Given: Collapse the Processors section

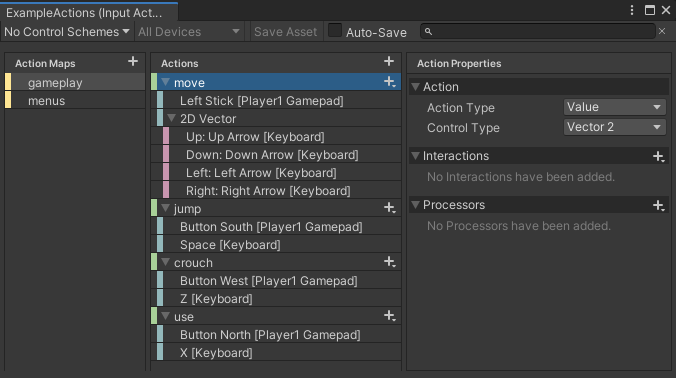Looking at the screenshot, I should coord(416,205).
